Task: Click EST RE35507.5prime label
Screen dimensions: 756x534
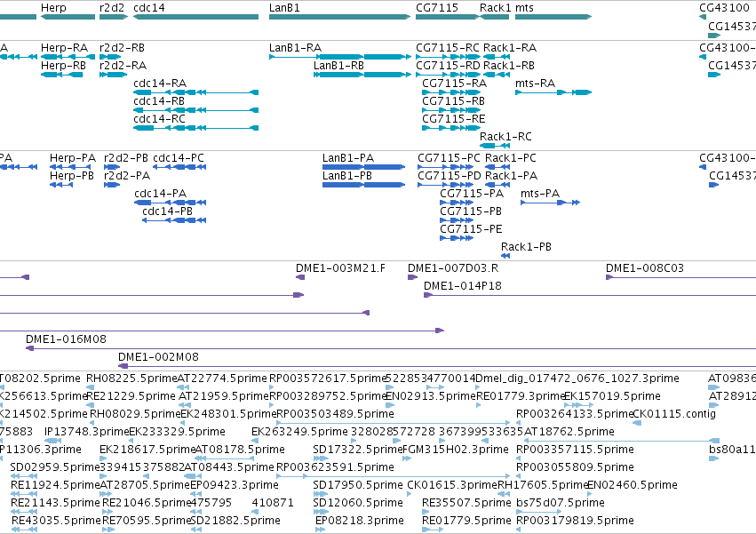Action: [x=466, y=503]
